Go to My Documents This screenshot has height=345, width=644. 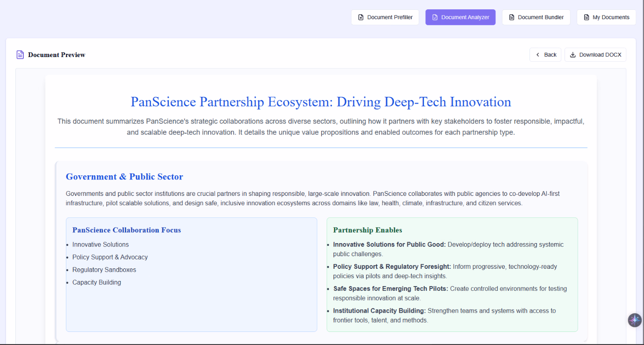click(606, 17)
